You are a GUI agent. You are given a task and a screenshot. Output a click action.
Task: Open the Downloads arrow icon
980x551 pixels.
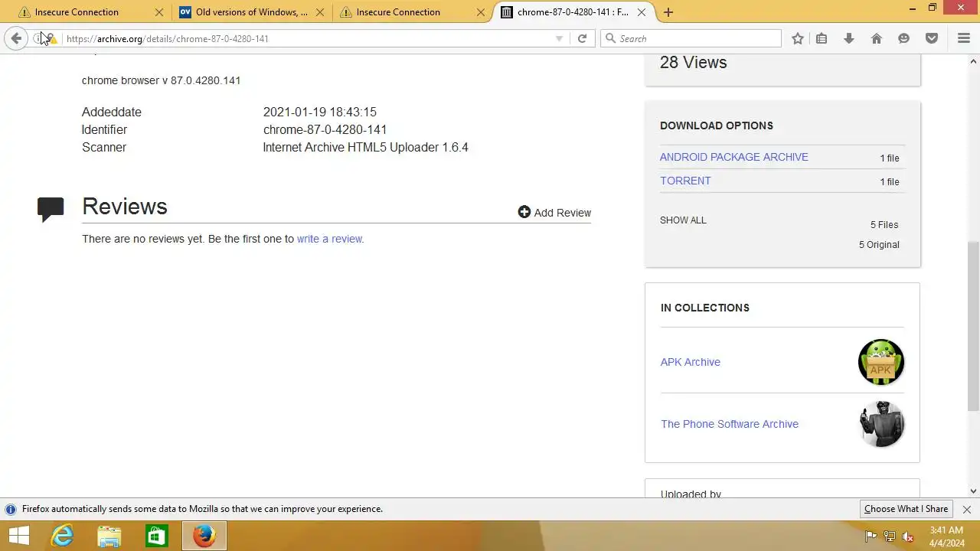(x=848, y=38)
